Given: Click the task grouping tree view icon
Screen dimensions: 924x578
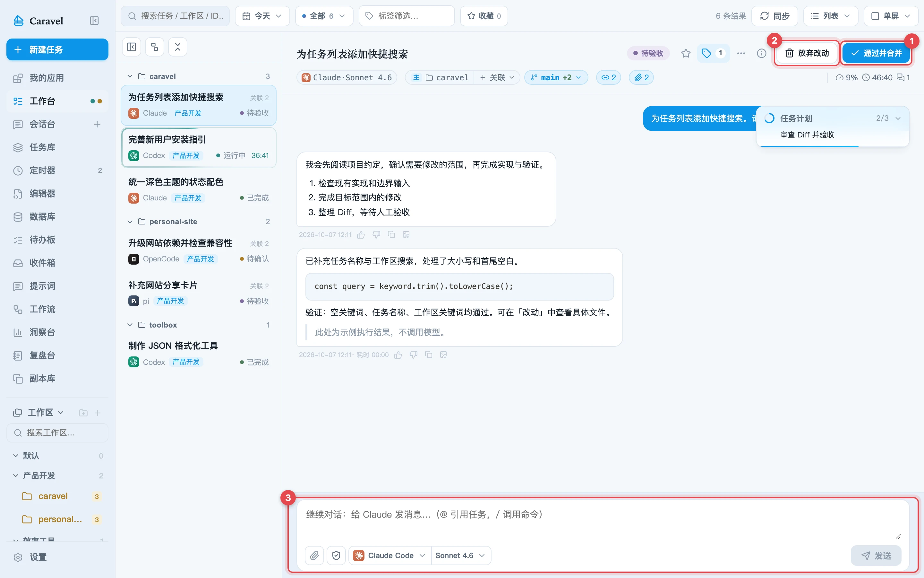Looking at the screenshot, I should 155,47.
